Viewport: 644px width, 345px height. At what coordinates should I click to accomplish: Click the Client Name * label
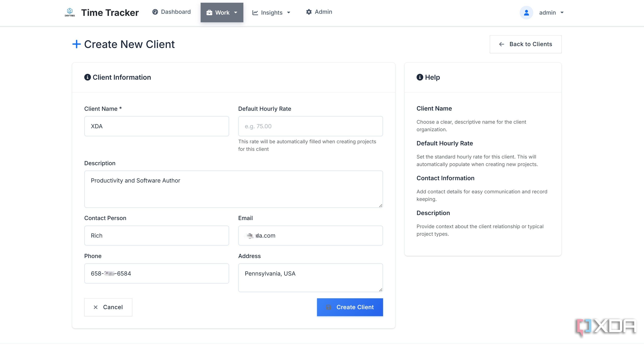click(103, 109)
